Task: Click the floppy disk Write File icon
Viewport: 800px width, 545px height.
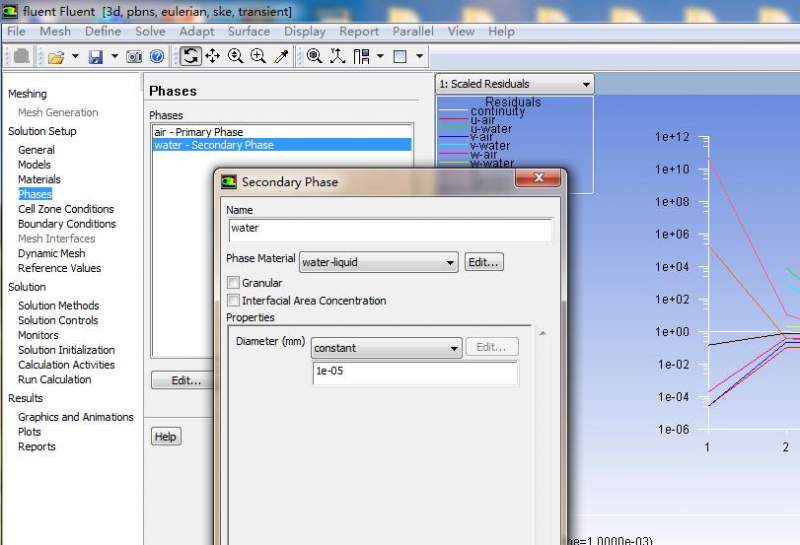Action: (95, 56)
